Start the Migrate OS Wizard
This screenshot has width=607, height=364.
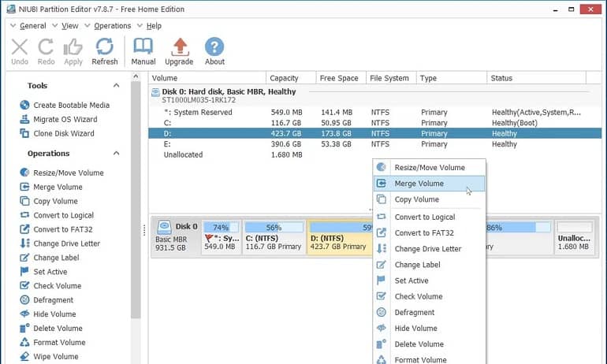[x=58, y=119]
